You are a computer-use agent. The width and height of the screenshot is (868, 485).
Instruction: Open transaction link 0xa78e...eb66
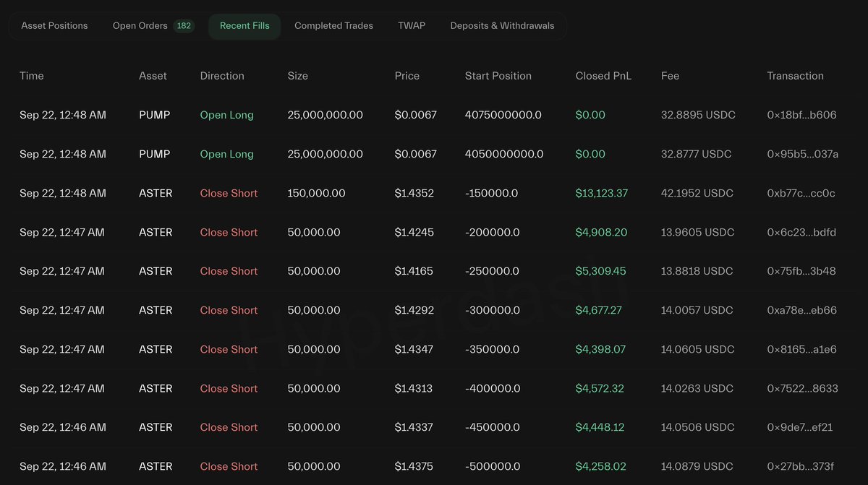tap(801, 310)
